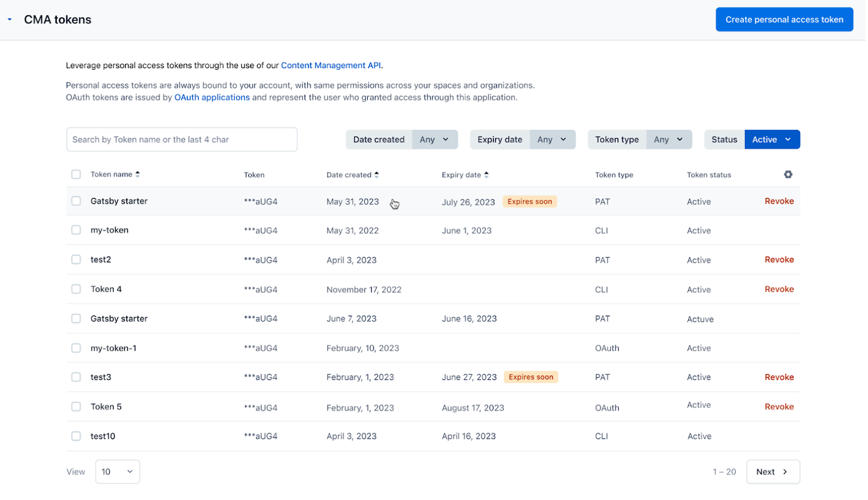Revoke the test2 token
Viewport: 868px width, 500px height.
click(779, 260)
